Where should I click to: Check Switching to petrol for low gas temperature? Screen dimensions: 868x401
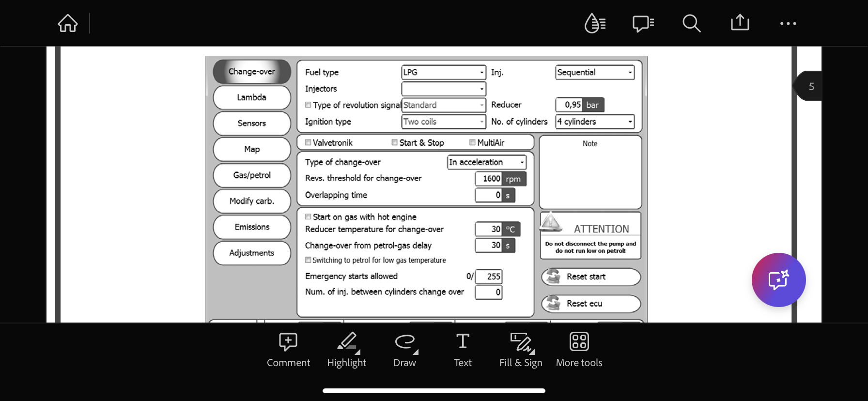point(308,260)
